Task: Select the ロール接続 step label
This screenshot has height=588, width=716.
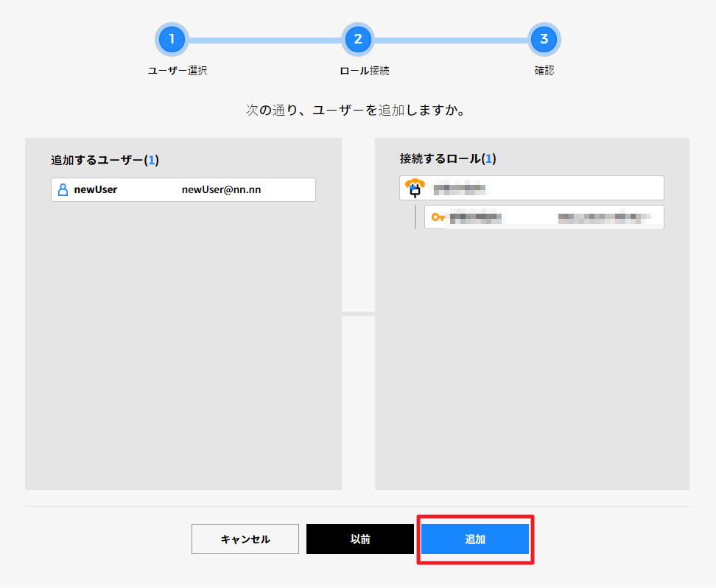Action: (x=364, y=71)
